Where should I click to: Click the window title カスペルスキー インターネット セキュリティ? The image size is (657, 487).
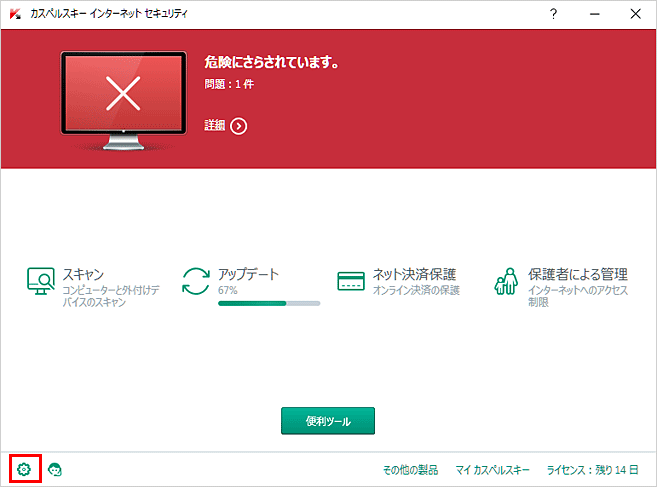click(x=109, y=14)
